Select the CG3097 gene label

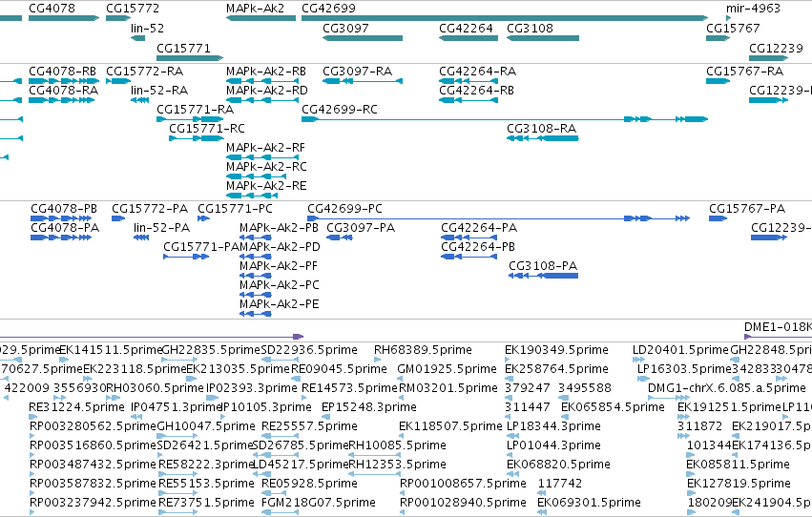pos(345,29)
